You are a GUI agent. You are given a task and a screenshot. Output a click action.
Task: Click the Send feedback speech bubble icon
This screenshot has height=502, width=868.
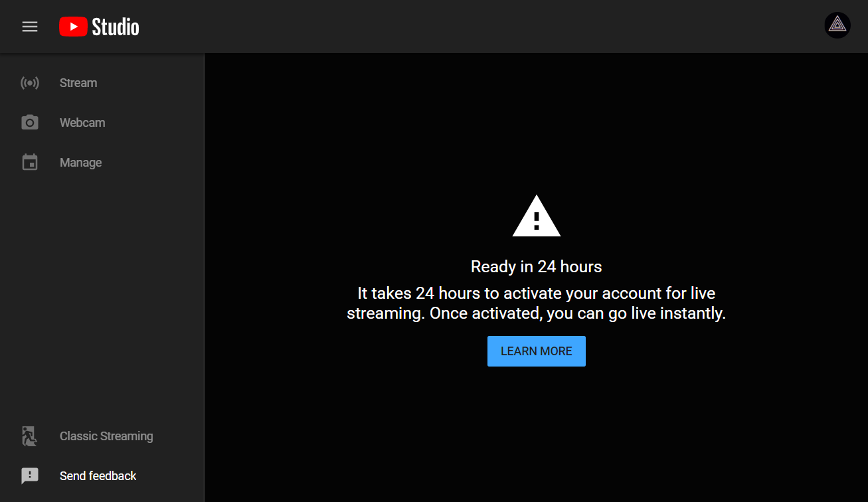point(29,475)
